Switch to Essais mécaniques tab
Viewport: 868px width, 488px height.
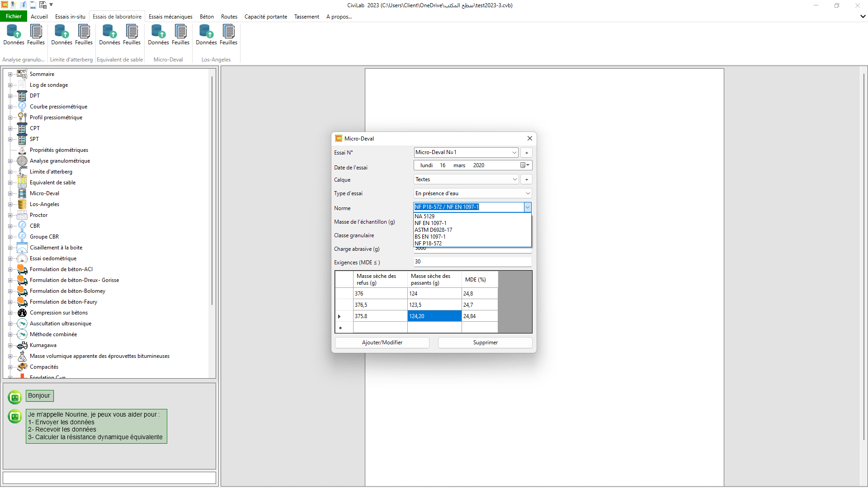coord(170,17)
